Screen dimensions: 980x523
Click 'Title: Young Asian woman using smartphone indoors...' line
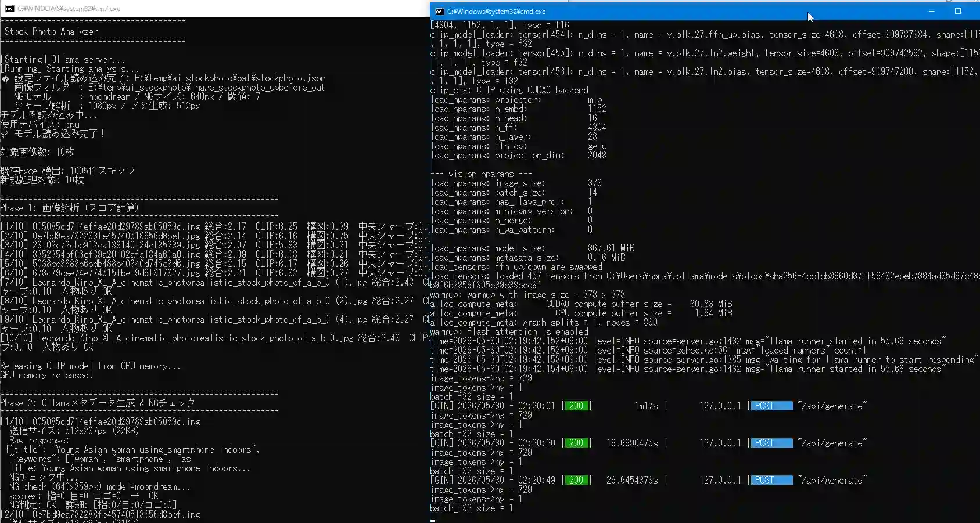(130, 468)
